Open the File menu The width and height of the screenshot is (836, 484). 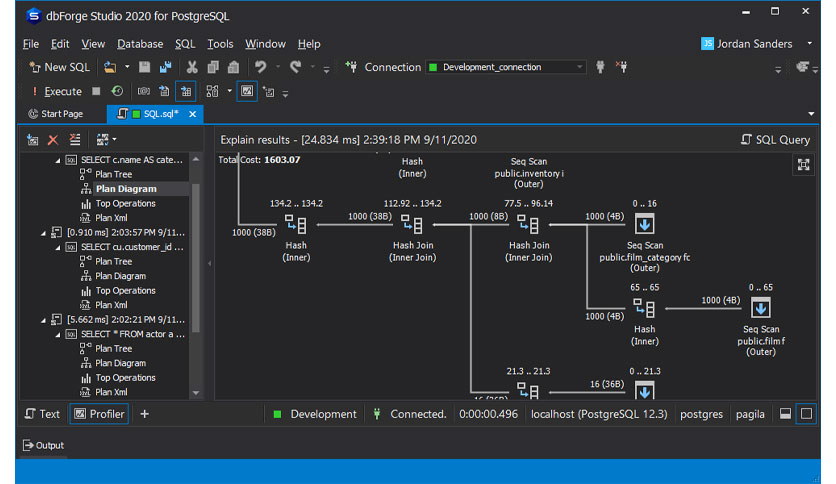[31, 44]
